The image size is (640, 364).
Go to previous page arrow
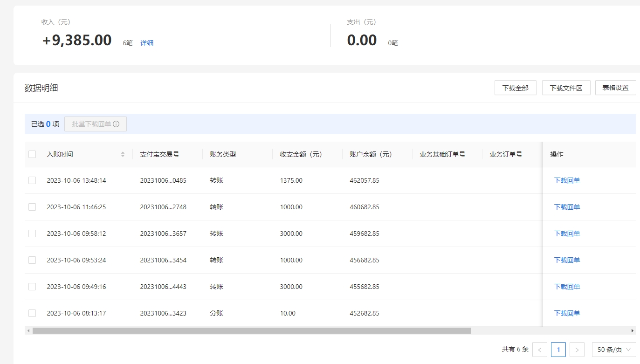(x=540, y=350)
